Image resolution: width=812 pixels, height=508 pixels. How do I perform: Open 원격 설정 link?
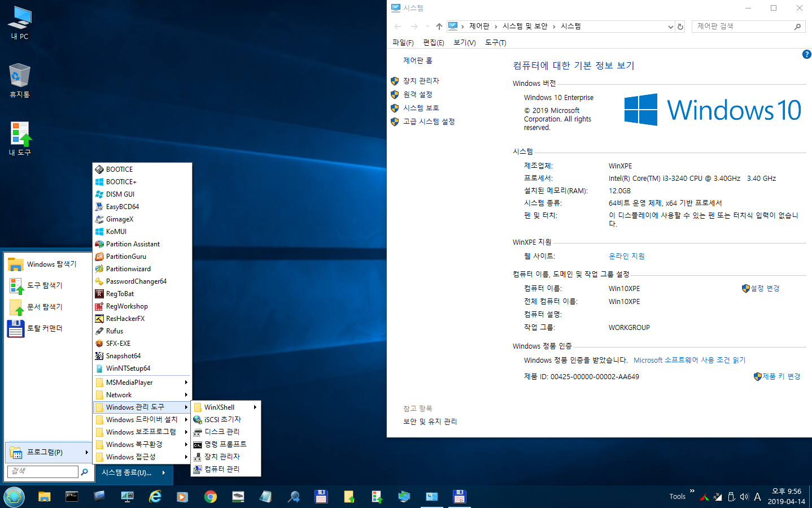[418, 94]
